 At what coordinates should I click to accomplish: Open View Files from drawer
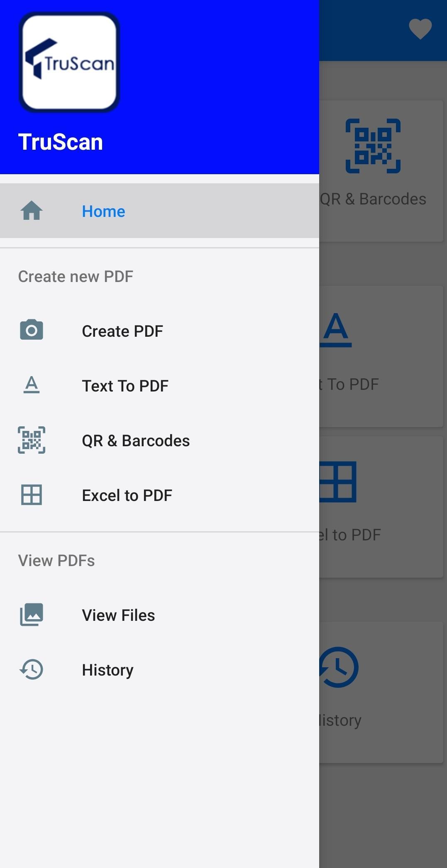[159, 615]
